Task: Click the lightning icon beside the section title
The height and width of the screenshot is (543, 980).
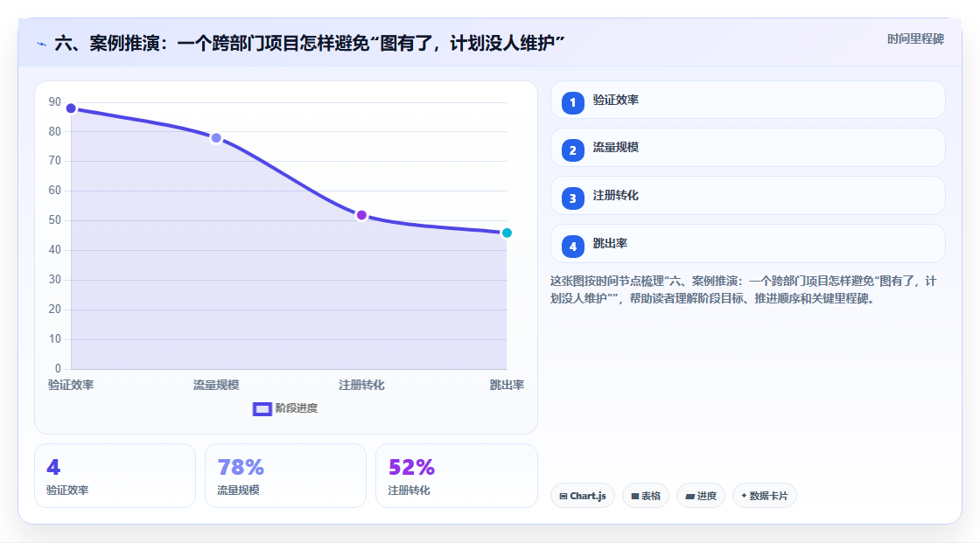Action: point(42,44)
